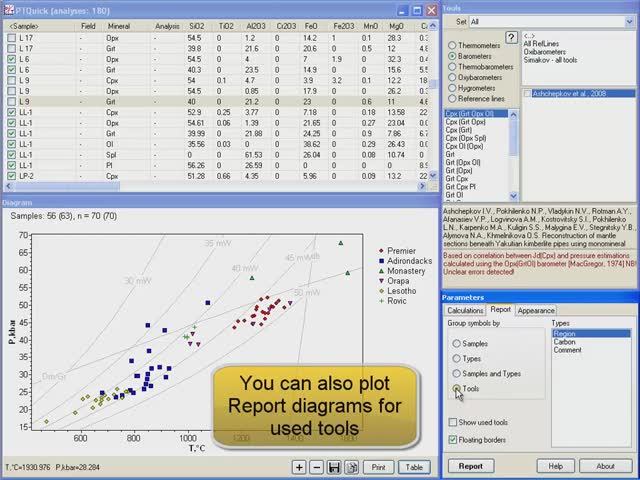Select the Thermometers radio button
The height and width of the screenshot is (480, 640).
click(452, 45)
